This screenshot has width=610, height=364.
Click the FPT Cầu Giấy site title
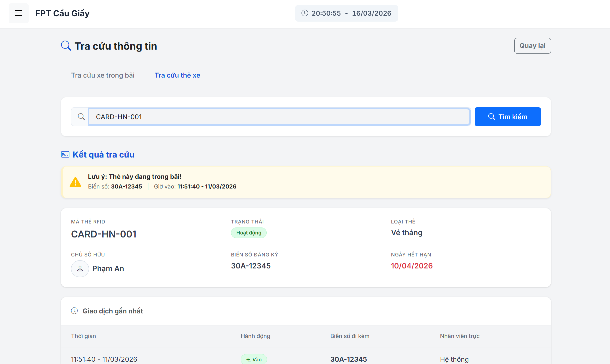tap(62, 13)
